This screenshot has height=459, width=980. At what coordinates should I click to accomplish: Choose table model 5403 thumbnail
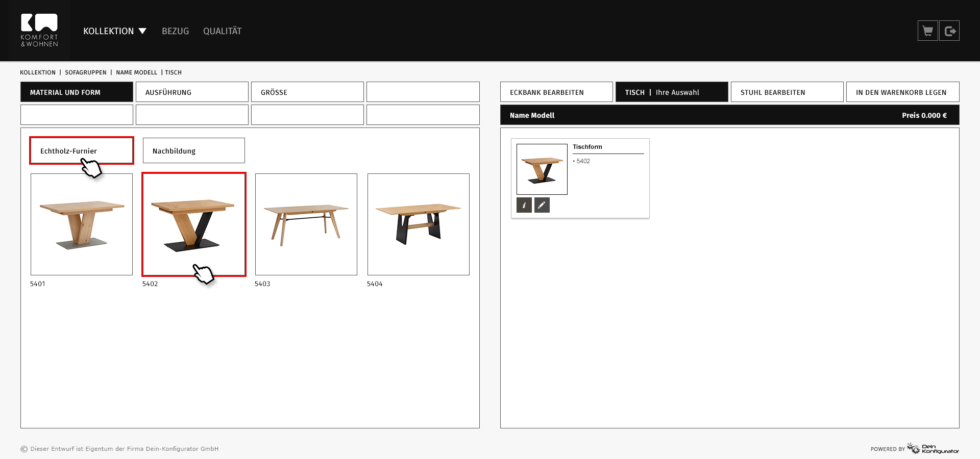click(306, 224)
